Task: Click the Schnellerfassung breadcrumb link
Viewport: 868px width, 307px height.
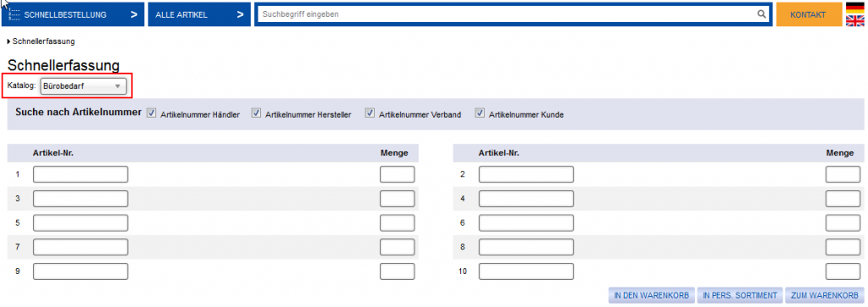Action: click(x=44, y=42)
